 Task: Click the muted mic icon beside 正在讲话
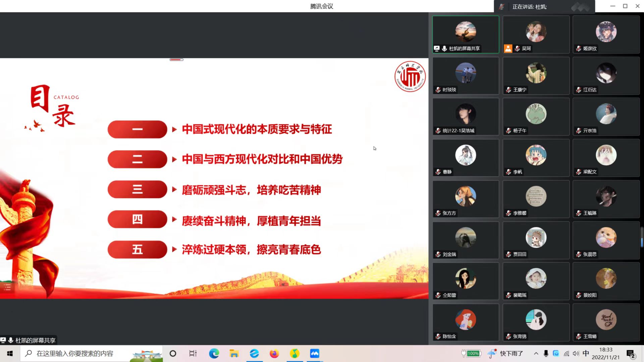click(x=501, y=7)
